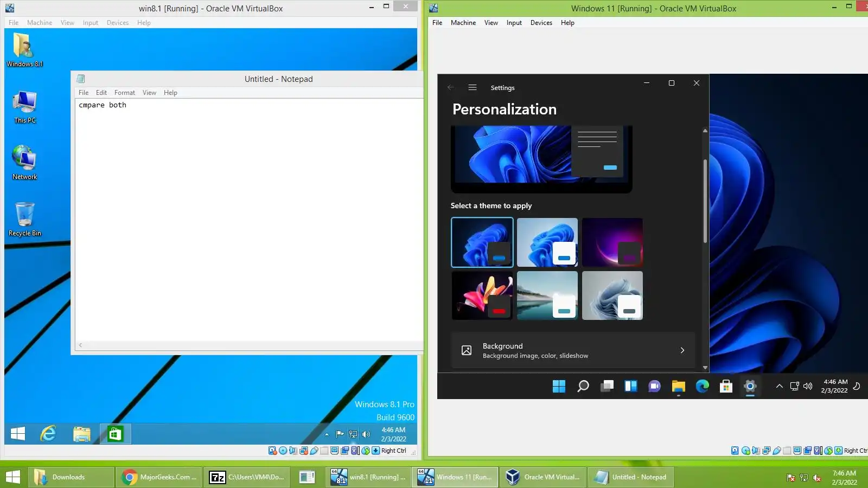Open the Windows 11 Start button

point(559,386)
